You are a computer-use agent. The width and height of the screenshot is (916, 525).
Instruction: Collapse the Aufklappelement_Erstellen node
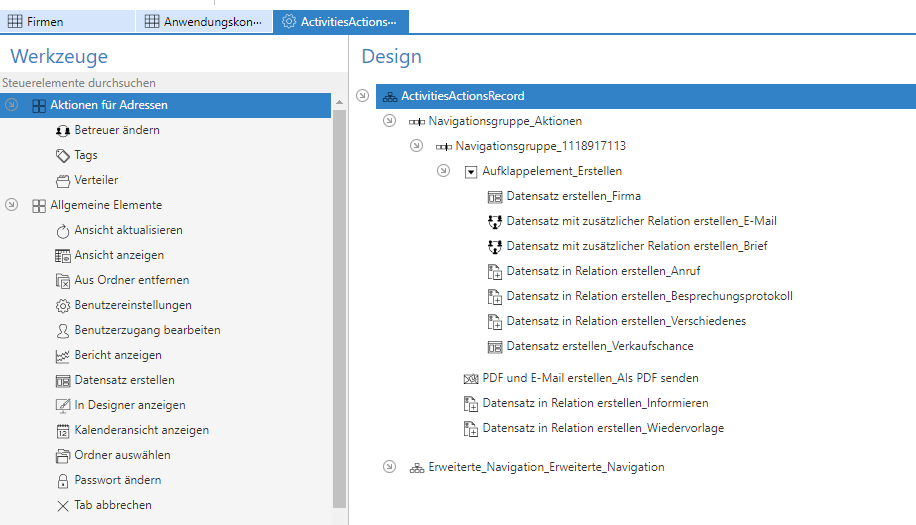443,171
